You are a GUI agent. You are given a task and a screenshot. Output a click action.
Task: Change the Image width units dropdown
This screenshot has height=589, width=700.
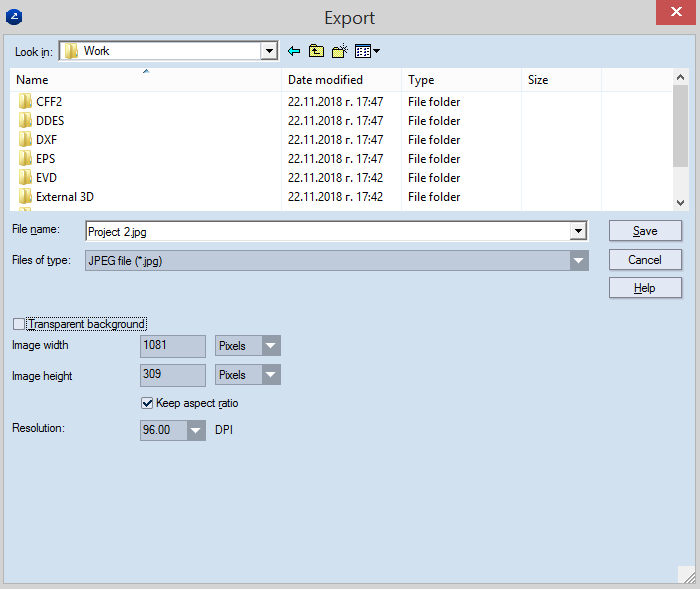click(271, 346)
